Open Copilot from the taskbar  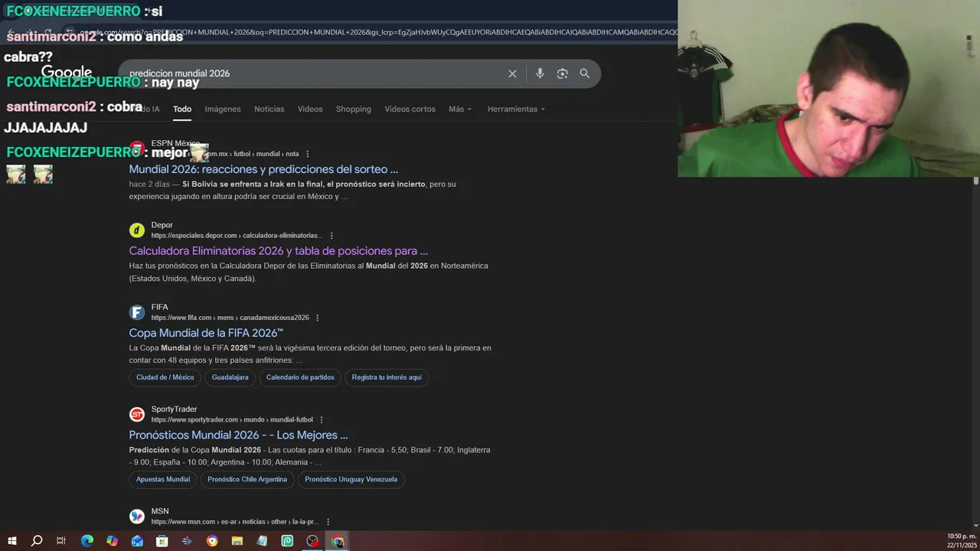tap(113, 541)
